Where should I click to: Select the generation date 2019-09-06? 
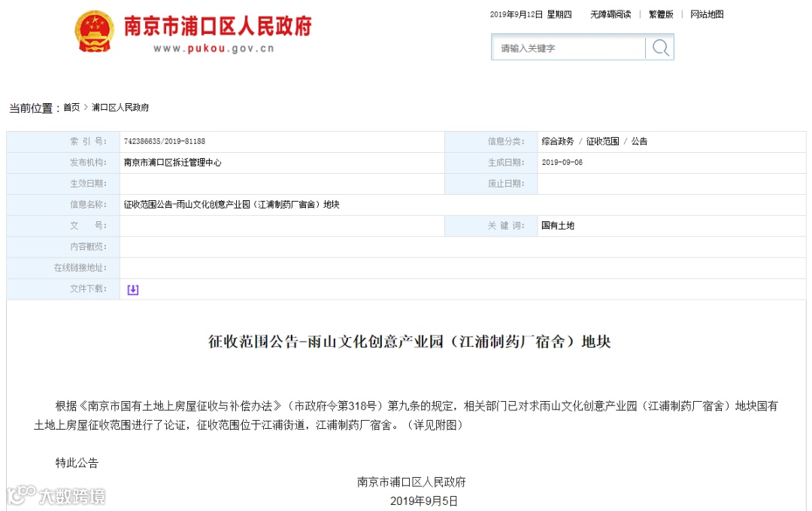pyautogui.click(x=562, y=163)
